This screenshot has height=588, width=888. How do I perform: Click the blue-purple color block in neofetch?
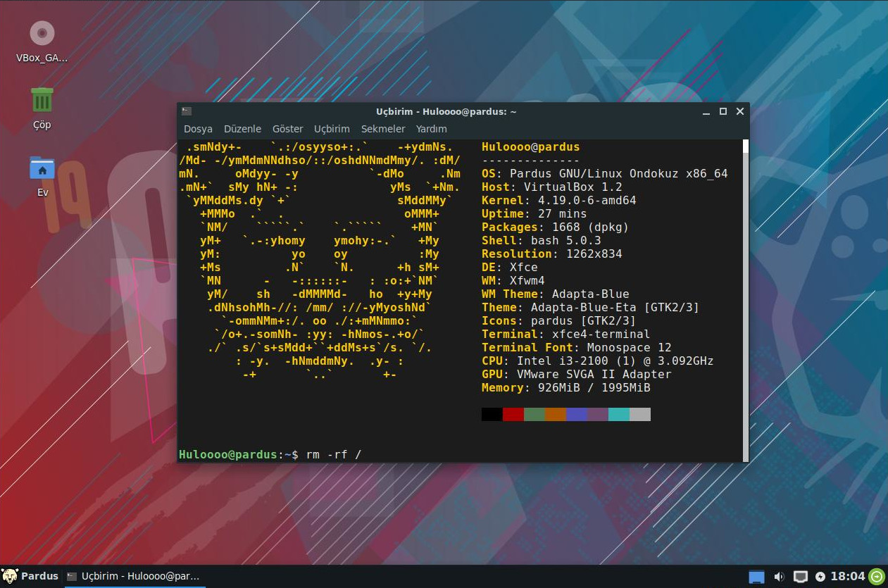[x=577, y=414]
